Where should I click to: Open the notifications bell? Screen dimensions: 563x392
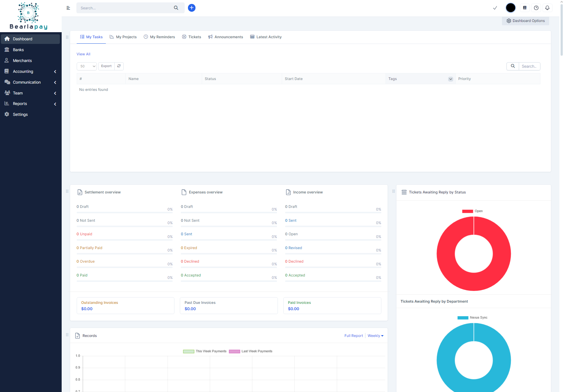coord(547,8)
